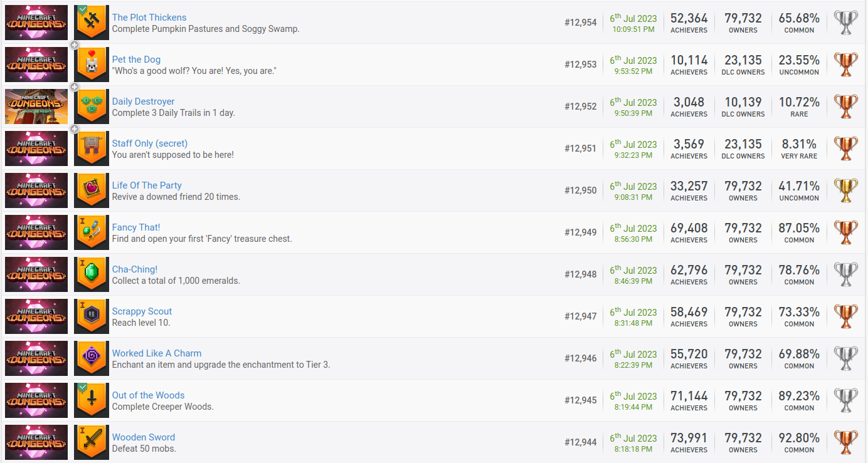Click the Scrappy Scout trophy icon
Screen dimensions: 868x463
(x=92, y=316)
